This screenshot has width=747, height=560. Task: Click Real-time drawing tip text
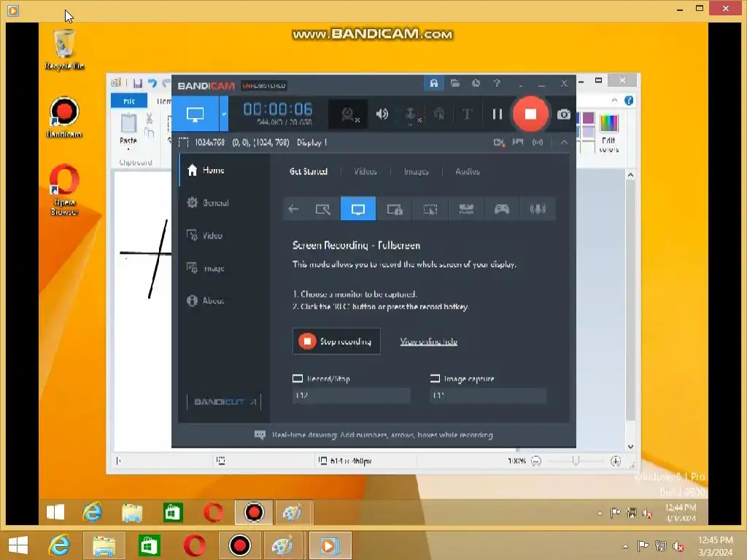[382, 435]
